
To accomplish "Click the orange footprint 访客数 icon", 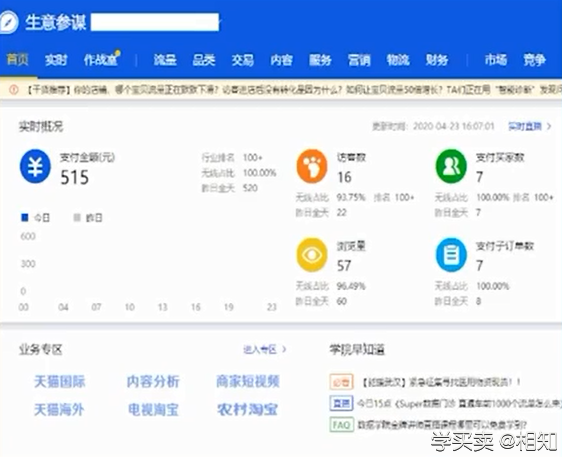I will [x=312, y=166].
